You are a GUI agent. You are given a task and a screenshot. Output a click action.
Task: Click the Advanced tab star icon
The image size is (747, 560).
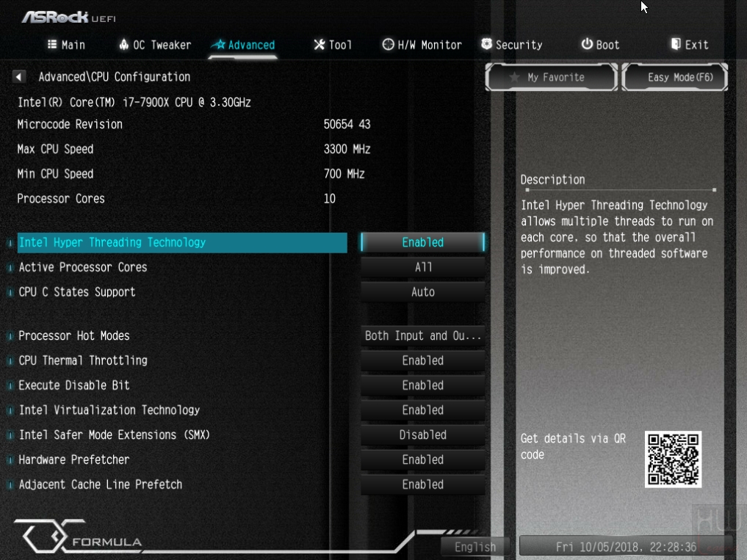tap(219, 44)
